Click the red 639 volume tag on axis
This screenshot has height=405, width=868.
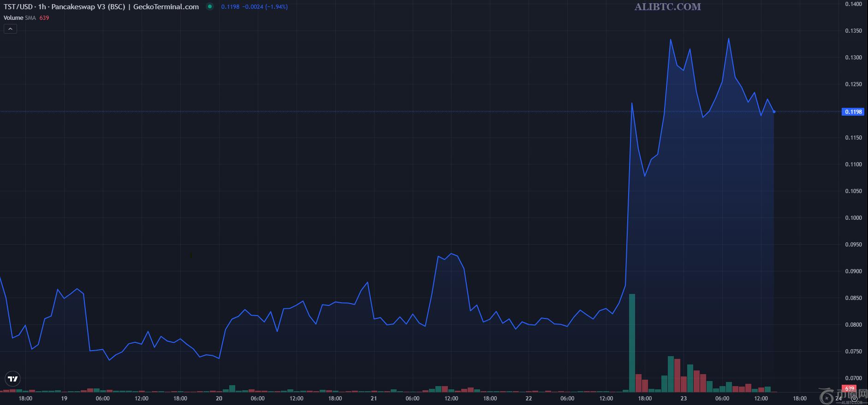tap(850, 389)
